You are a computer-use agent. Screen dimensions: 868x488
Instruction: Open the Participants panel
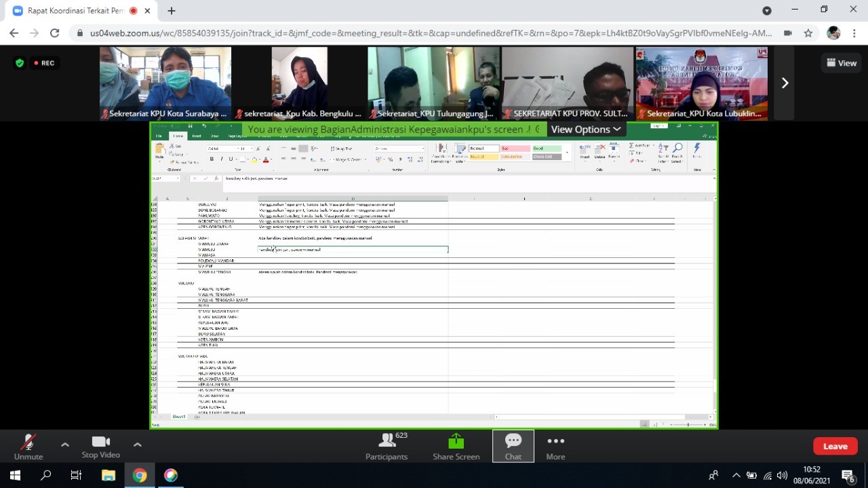[x=387, y=446]
